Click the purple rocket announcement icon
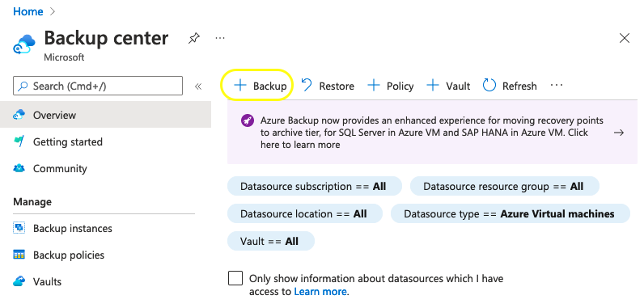The width and height of the screenshot is (644, 308). point(248,120)
